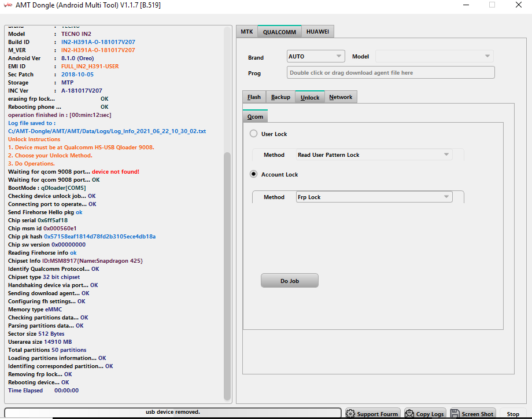Click the 'Time Elapsed' log line

click(43, 391)
